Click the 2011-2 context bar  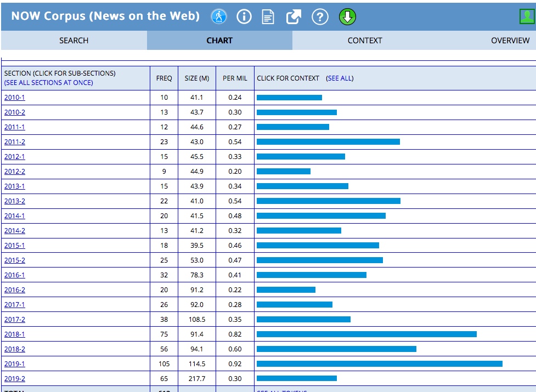pos(328,141)
